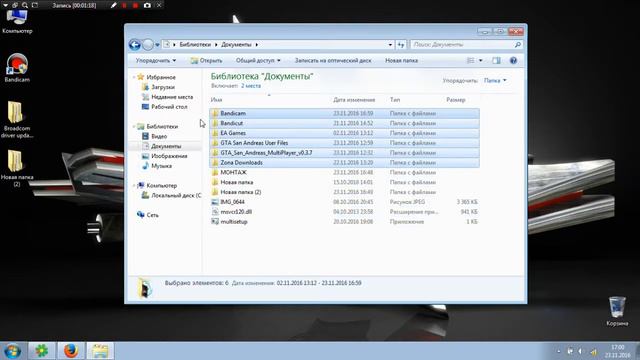Click the "Корзина" recycle bin desktop icon

[617, 311]
